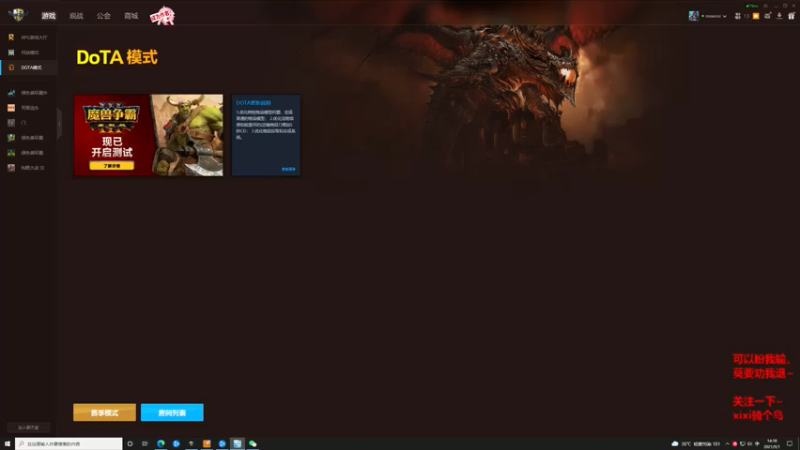Switch to the 游戏 top tab
This screenshot has height=450, width=800.
(48, 16)
